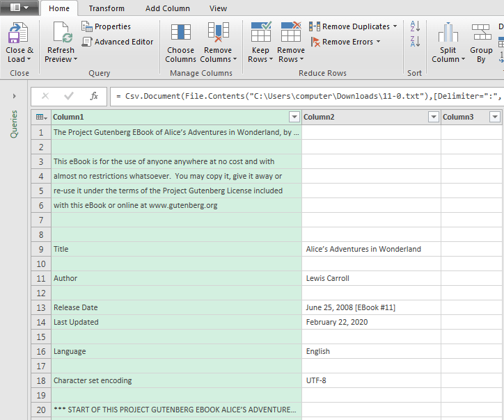This screenshot has height=420, width=504.
Task: Expand the Queries side pane
Action: pyautogui.click(x=14, y=95)
